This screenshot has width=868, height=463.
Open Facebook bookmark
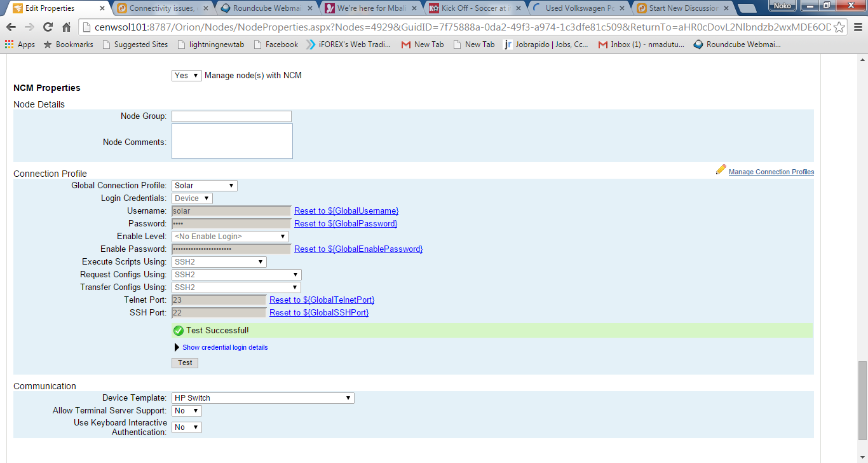point(275,45)
